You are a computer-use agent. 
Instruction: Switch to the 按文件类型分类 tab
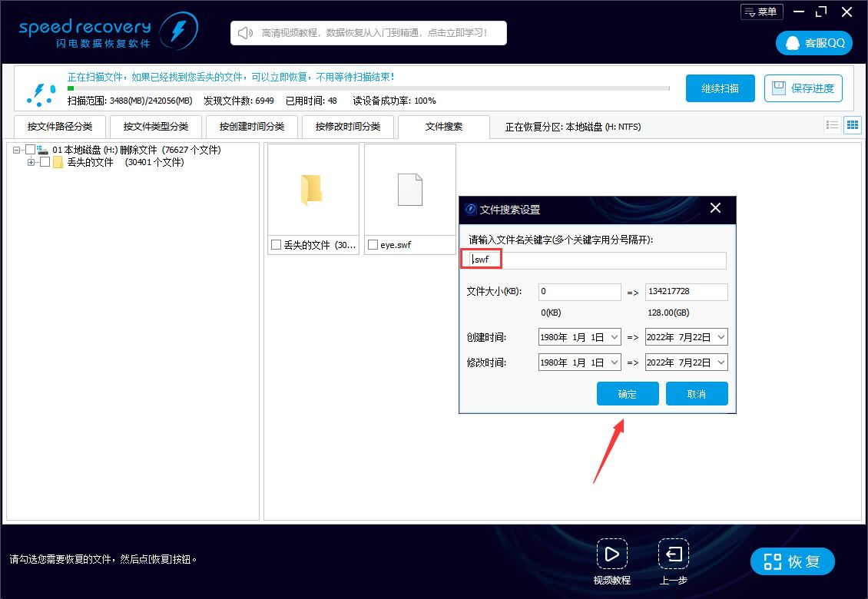tap(156, 126)
